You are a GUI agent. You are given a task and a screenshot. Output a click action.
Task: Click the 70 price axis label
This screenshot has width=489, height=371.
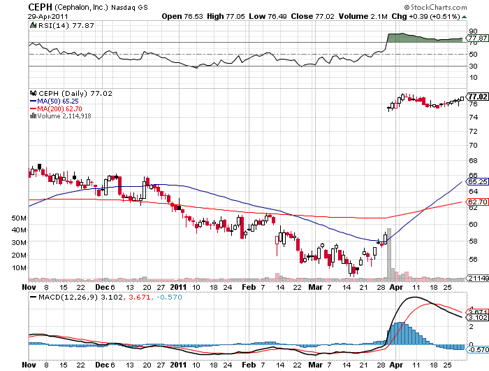coord(473,145)
